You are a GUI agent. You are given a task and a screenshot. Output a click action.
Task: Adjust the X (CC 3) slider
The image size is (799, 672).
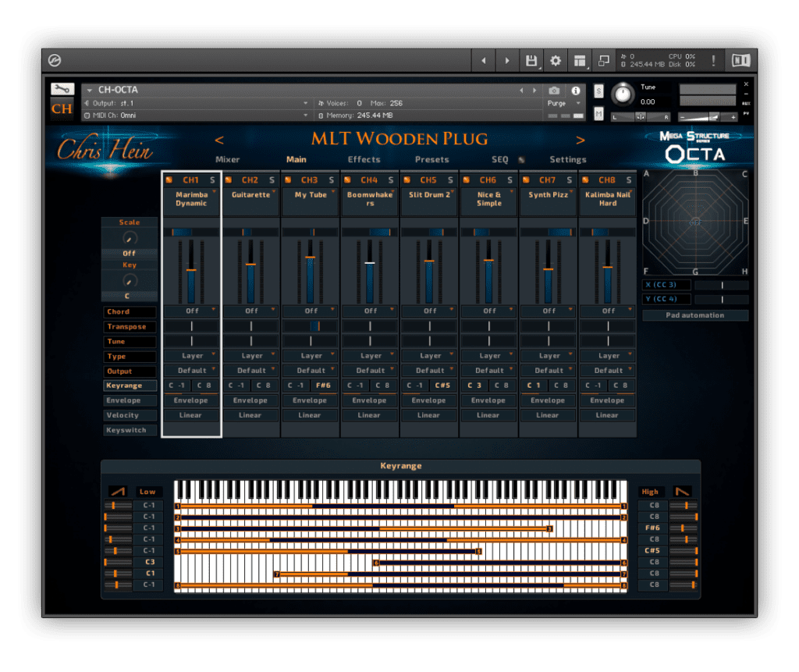pyautogui.click(x=722, y=285)
